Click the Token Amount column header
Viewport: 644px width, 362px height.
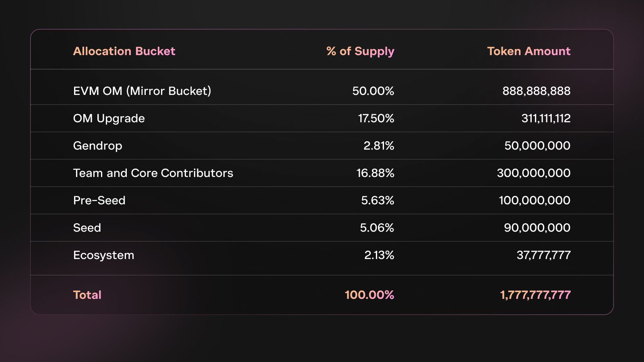pyautogui.click(x=528, y=51)
